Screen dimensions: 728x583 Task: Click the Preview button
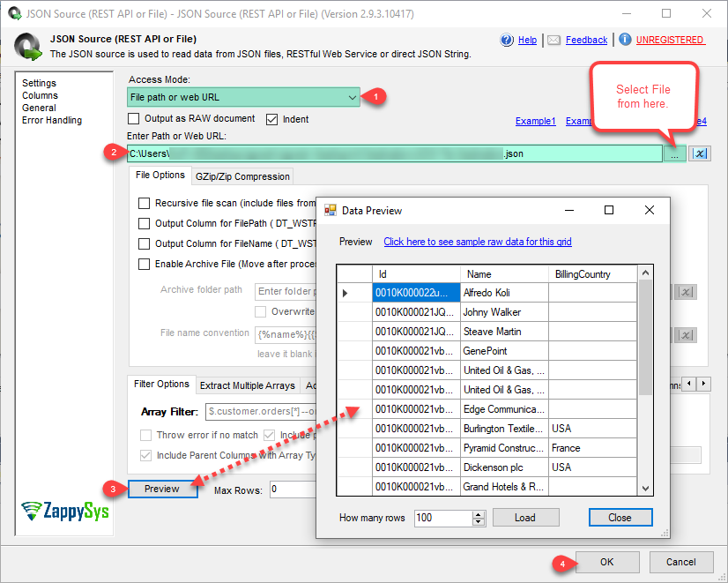pyautogui.click(x=162, y=490)
